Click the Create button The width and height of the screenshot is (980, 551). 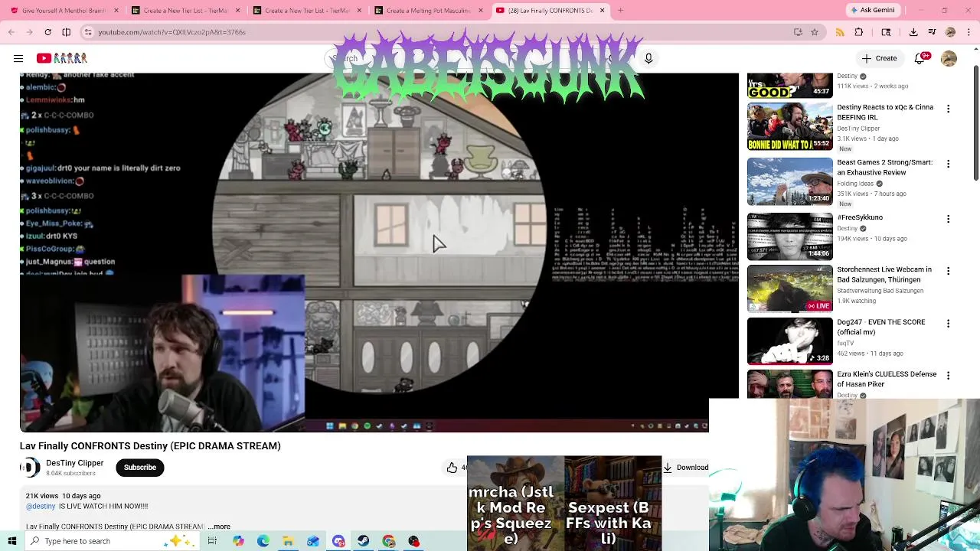tap(879, 58)
